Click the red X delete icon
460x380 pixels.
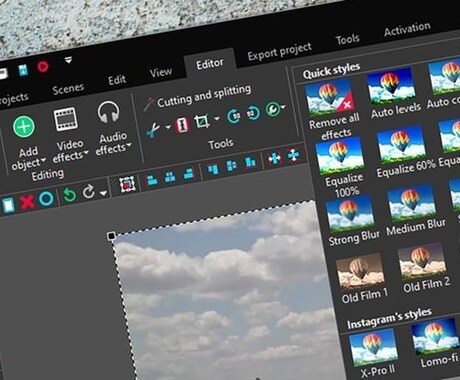point(27,201)
